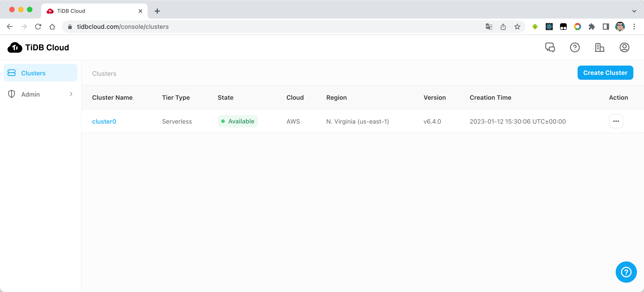
Task: Open the React Developer Tools extension
Action: 549,27
